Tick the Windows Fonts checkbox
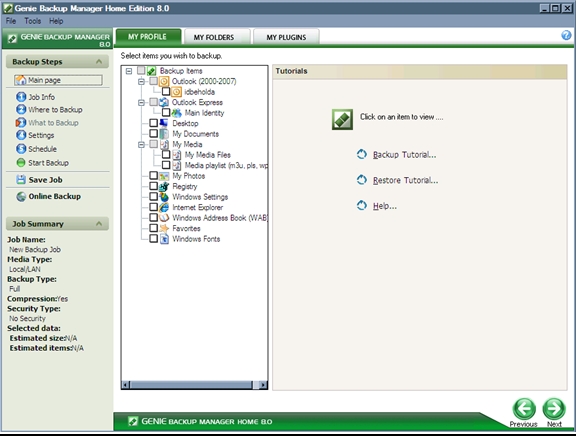 (153, 239)
